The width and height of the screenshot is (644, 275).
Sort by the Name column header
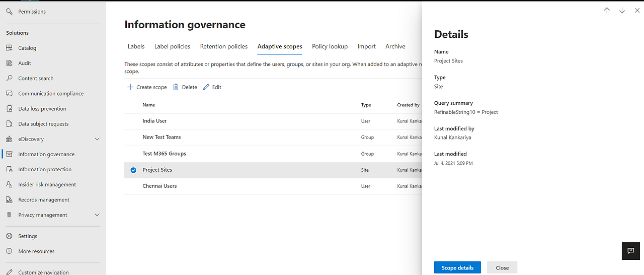point(148,105)
